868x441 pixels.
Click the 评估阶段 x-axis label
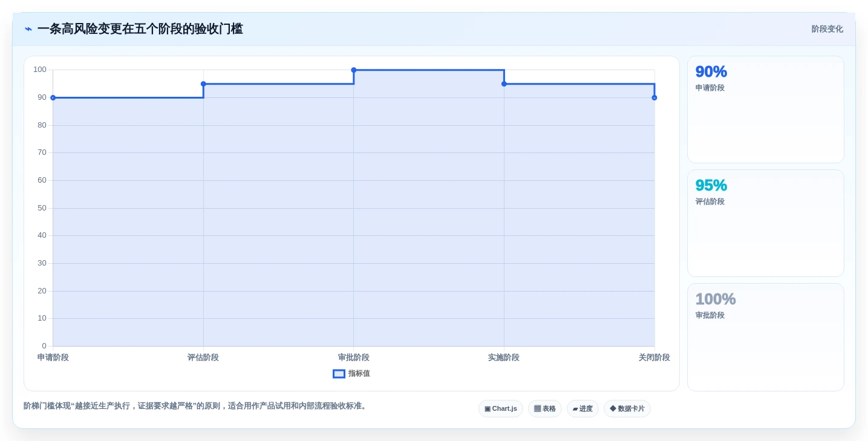point(203,358)
